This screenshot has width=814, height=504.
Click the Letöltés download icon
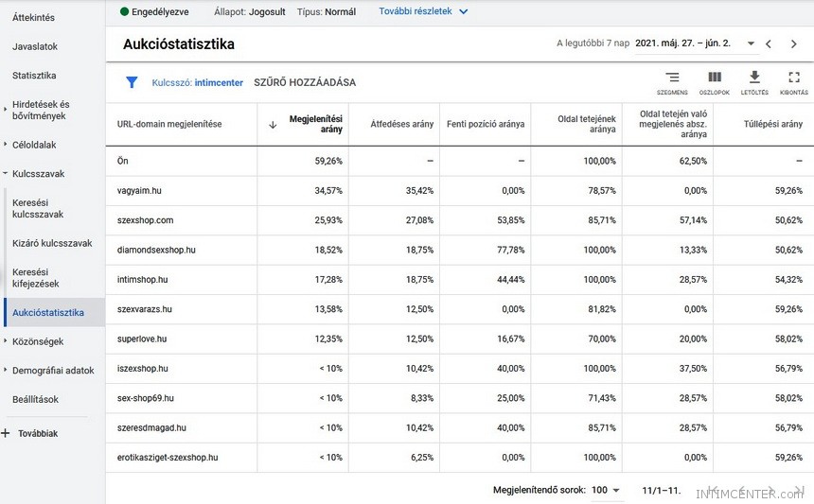pyautogui.click(x=754, y=78)
